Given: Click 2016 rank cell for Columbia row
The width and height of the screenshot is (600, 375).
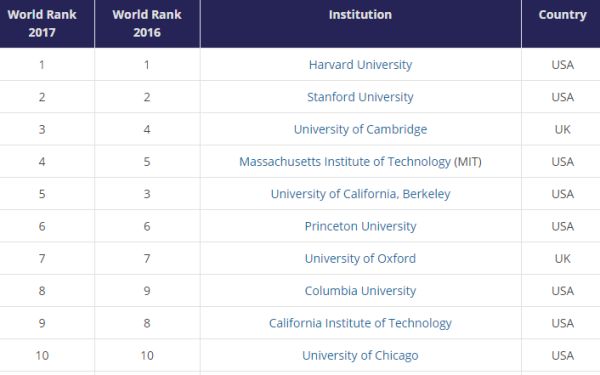Looking at the screenshot, I should (x=147, y=291).
